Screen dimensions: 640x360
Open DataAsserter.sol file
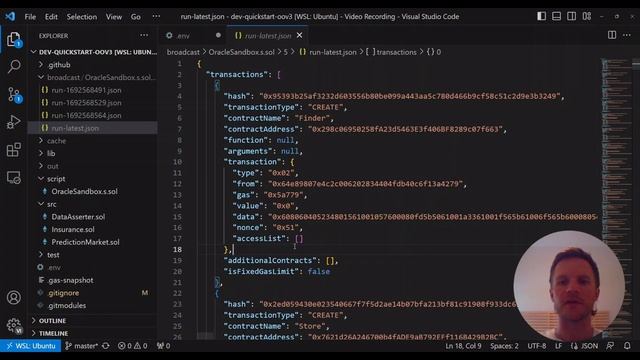94,217
